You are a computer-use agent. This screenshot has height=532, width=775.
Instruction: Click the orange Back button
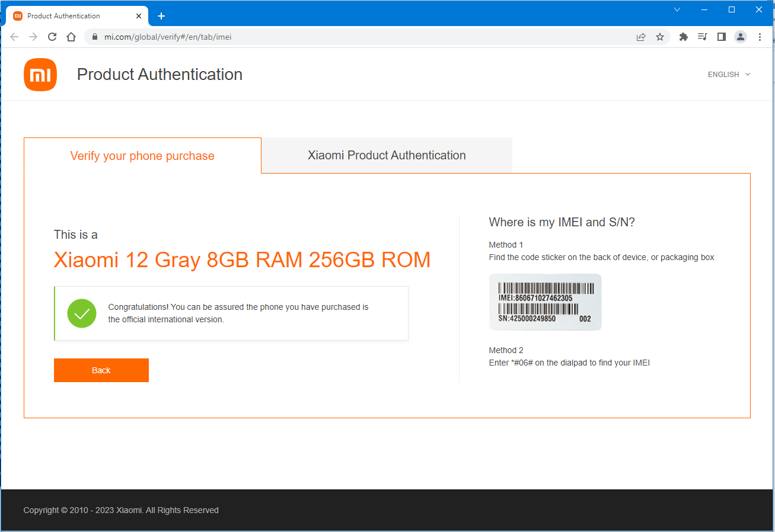click(101, 370)
